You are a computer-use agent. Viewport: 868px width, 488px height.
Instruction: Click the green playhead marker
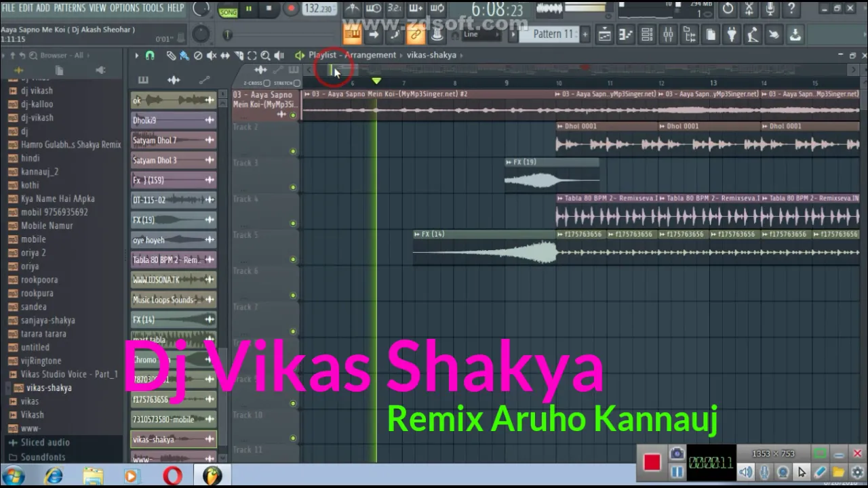376,81
